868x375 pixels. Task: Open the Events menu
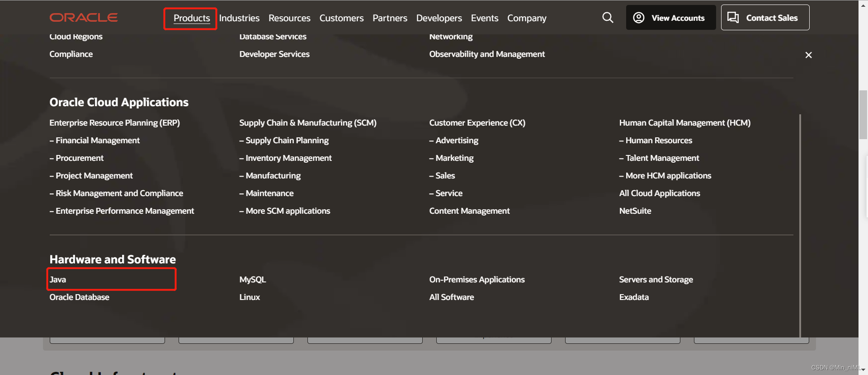click(x=484, y=18)
